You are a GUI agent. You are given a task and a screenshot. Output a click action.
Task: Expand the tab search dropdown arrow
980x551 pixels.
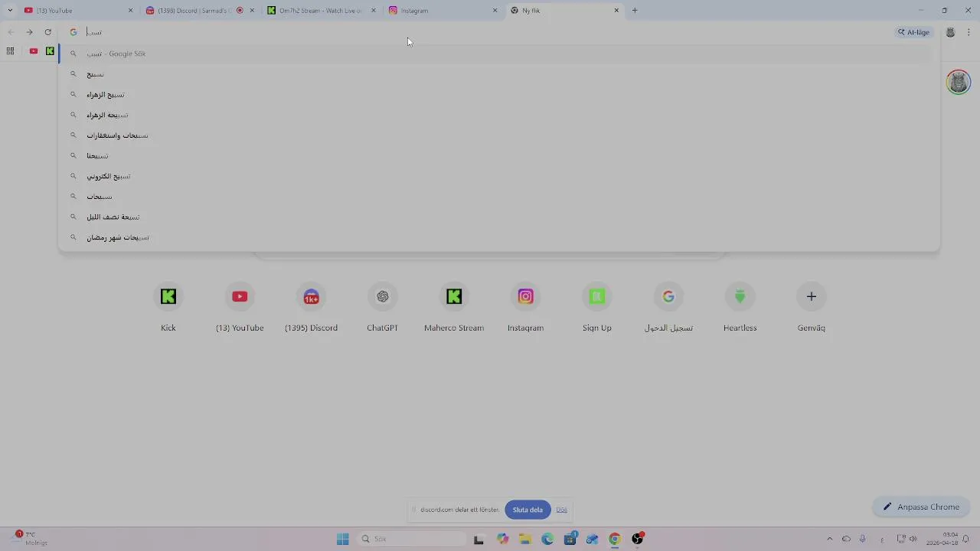click(x=10, y=11)
